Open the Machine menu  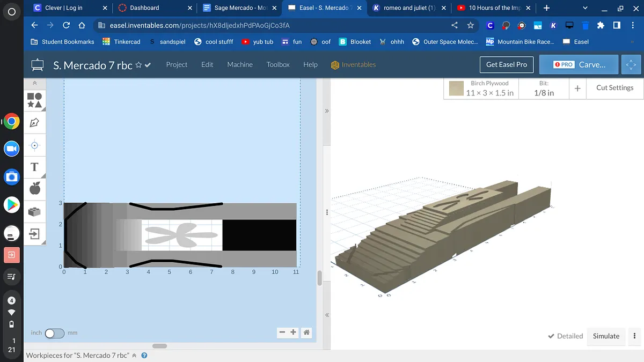(x=239, y=64)
